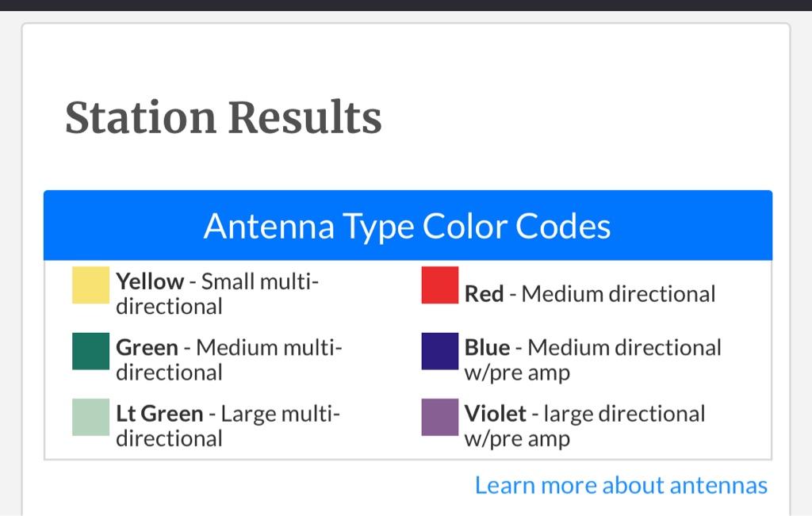
Task: Click the 'Small multi-directional' description text
Action: 217,294
